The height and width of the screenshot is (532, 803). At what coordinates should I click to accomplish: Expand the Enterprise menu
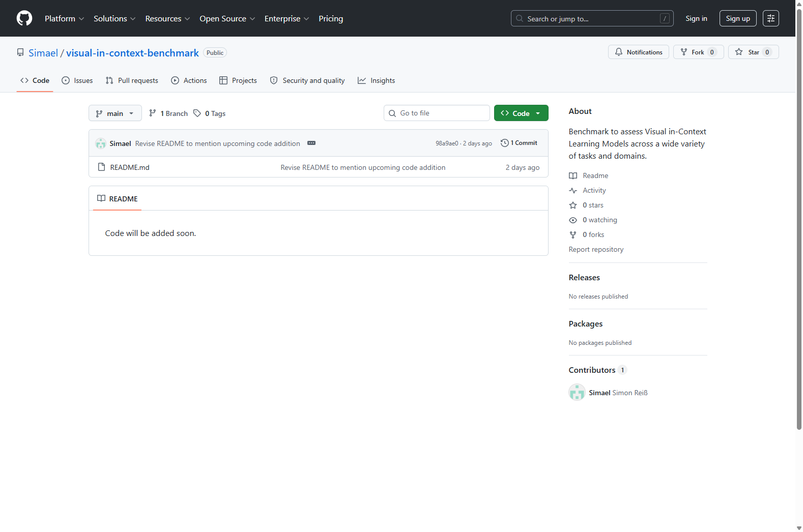(x=286, y=18)
